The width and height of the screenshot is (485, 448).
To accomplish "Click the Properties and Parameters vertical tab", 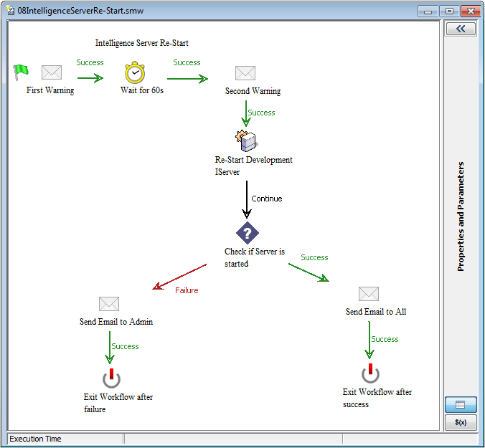I will tap(461, 216).
